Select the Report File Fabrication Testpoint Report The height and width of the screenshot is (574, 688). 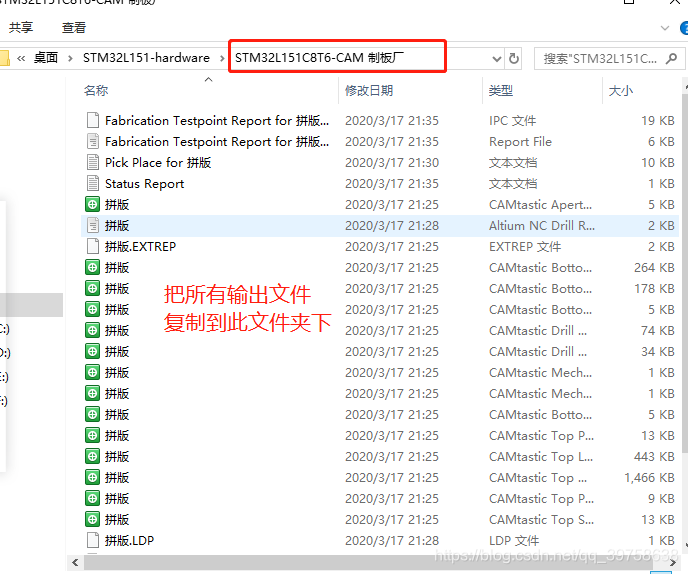click(x=380, y=141)
